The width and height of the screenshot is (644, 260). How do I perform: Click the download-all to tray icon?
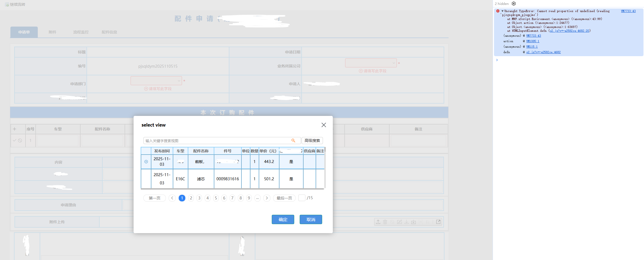(414, 222)
